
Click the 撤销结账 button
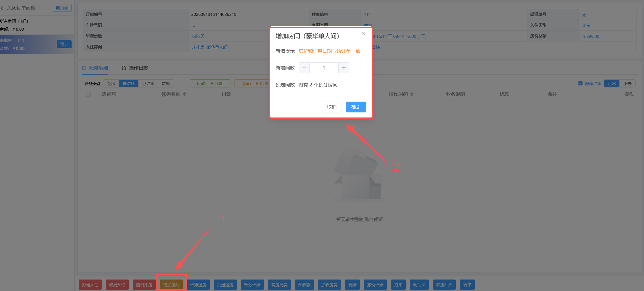pyautogui.click(x=375, y=285)
